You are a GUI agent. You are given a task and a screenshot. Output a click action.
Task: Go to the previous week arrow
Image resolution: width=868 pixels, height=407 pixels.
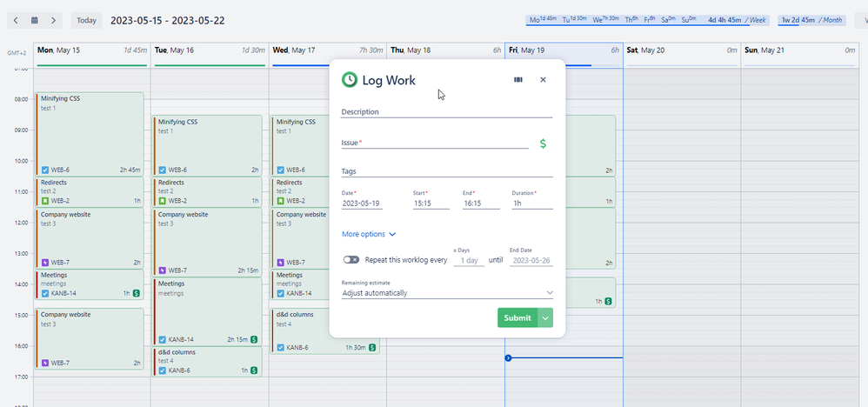(16, 21)
